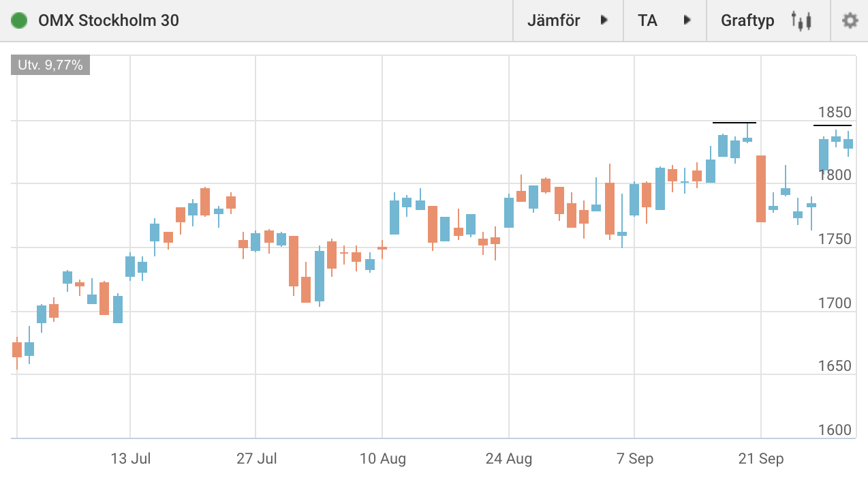Screen dimensions: 868x480
Task: Select the 27 Jul date label
Action: [x=256, y=459]
